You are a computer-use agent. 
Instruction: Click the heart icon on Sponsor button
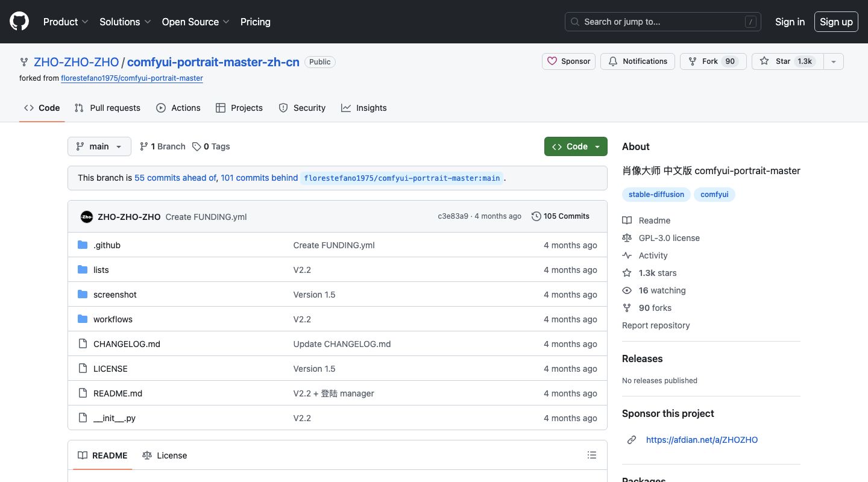click(x=552, y=61)
